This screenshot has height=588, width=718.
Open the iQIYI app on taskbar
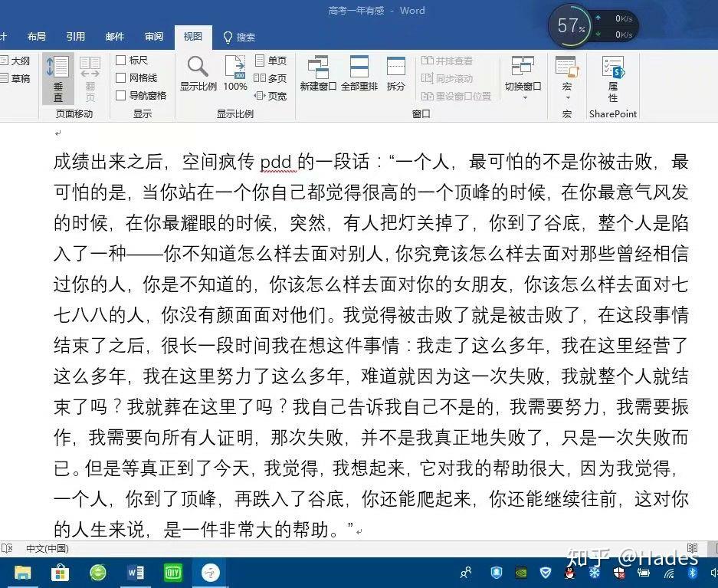173,572
